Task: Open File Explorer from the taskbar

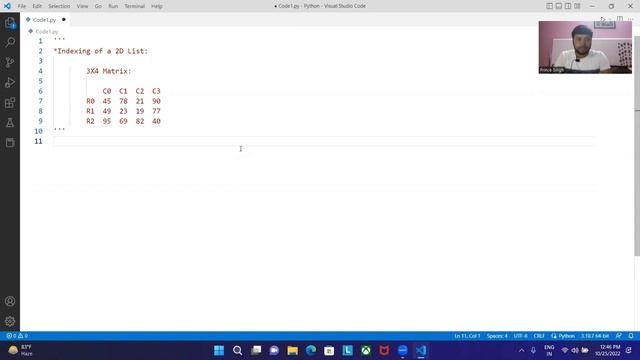Action: [x=293, y=351]
